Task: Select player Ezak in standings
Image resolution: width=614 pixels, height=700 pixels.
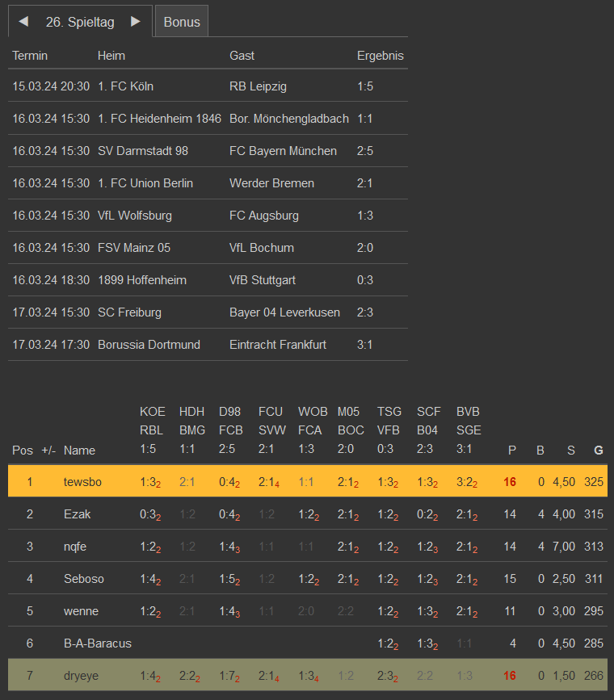Action: pos(77,514)
